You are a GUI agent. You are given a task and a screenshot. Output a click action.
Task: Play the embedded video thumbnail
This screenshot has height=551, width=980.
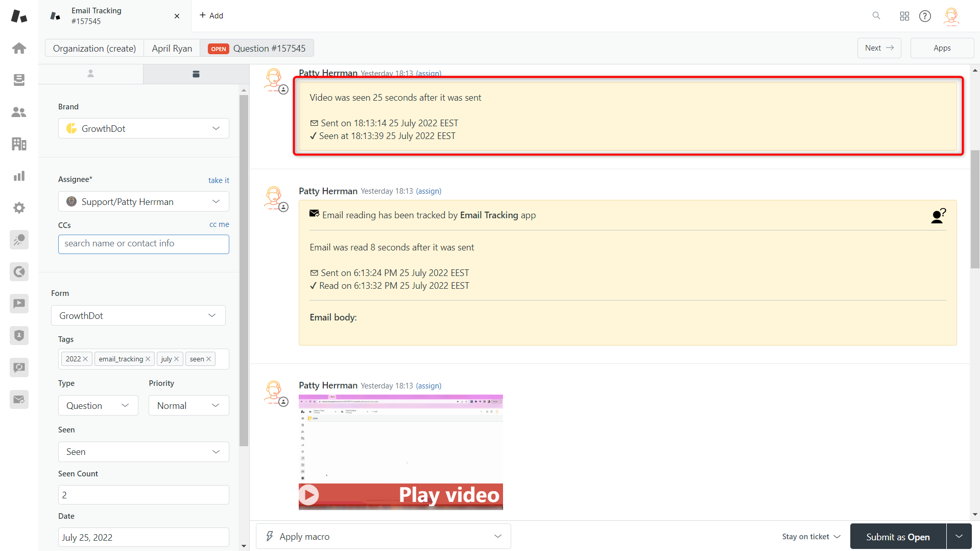[x=308, y=494]
